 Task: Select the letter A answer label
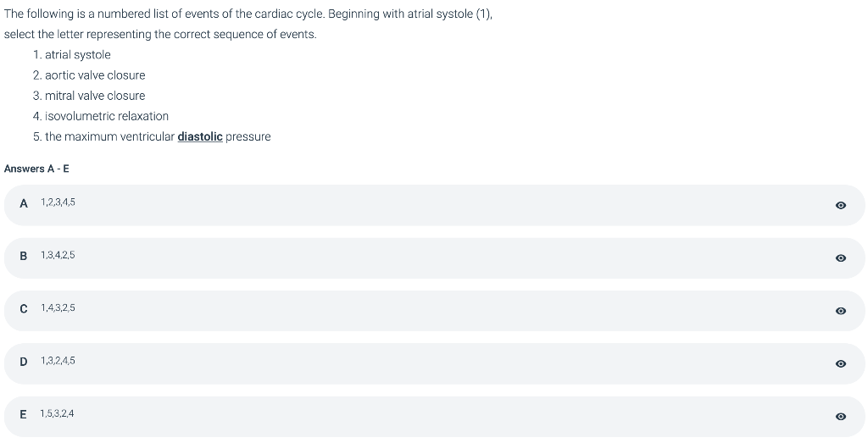coord(24,202)
